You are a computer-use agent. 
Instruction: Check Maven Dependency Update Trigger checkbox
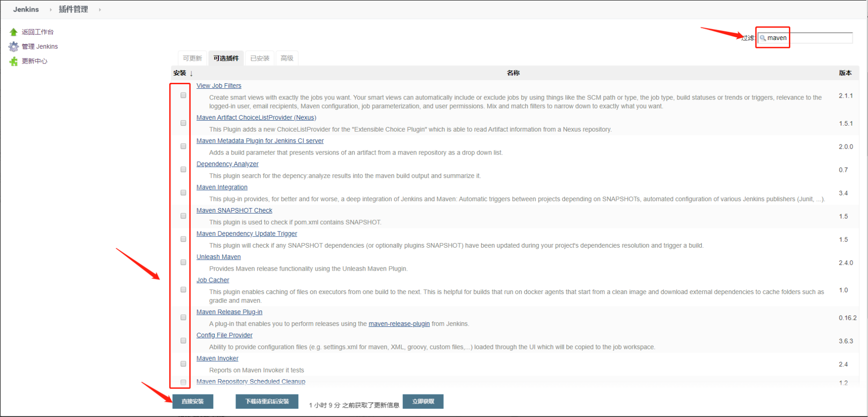tap(183, 239)
